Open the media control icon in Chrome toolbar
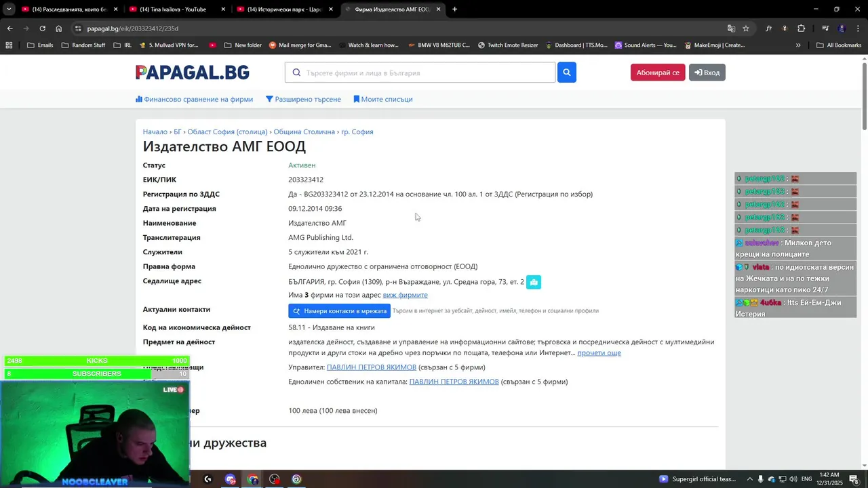This screenshot has height=488, width=868. tap(825, 28)
